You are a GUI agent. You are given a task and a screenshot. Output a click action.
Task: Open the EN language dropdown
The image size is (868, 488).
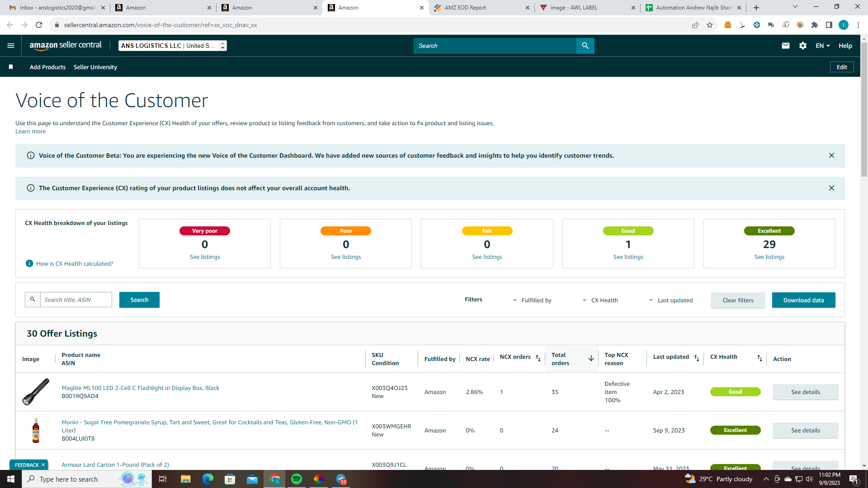[x=823, y=46]
